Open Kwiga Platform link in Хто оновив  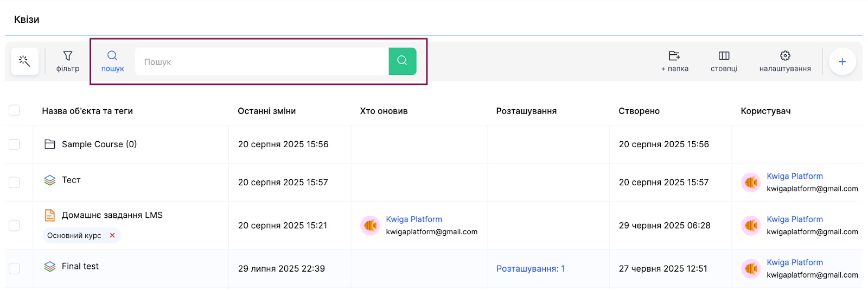click(413, 219)
